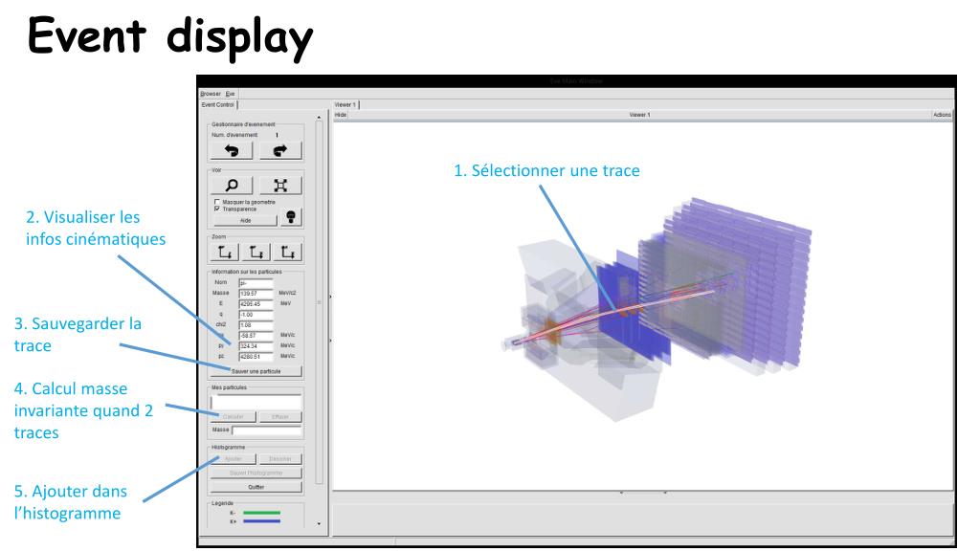980x551 pixels.
Task: Click the Sauver une particule button
Action: (256, 372)
